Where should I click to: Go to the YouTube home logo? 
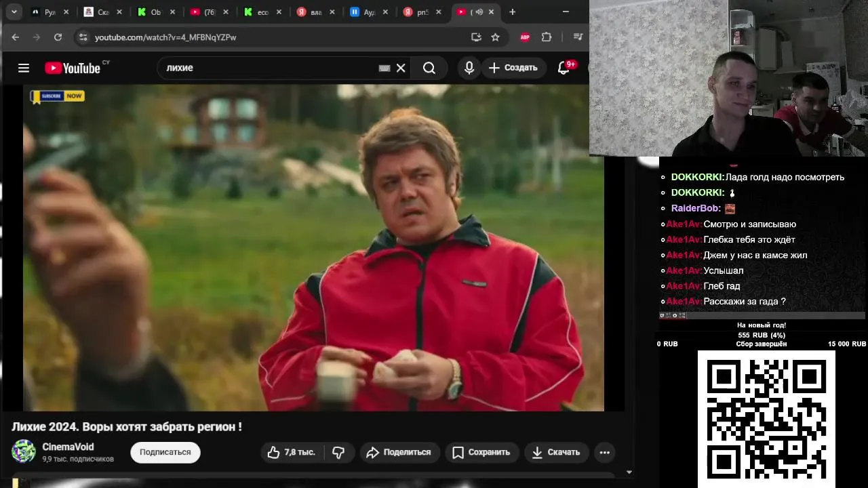(73, 68)
